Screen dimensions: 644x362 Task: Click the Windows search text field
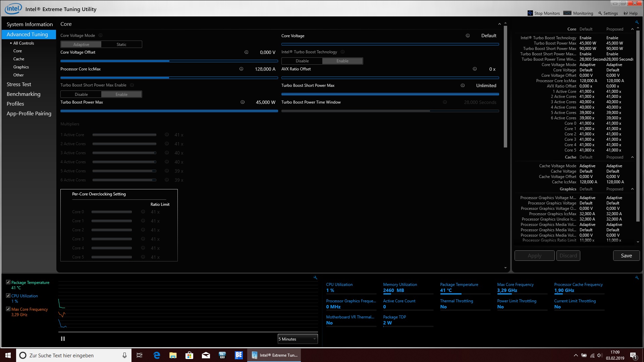74,355
